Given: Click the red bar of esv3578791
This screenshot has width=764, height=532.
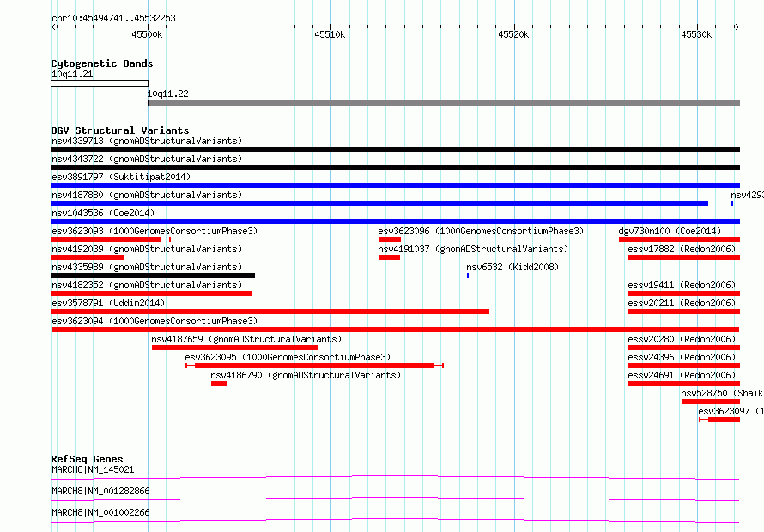Looking at the screenshot, I should [270, 311].
